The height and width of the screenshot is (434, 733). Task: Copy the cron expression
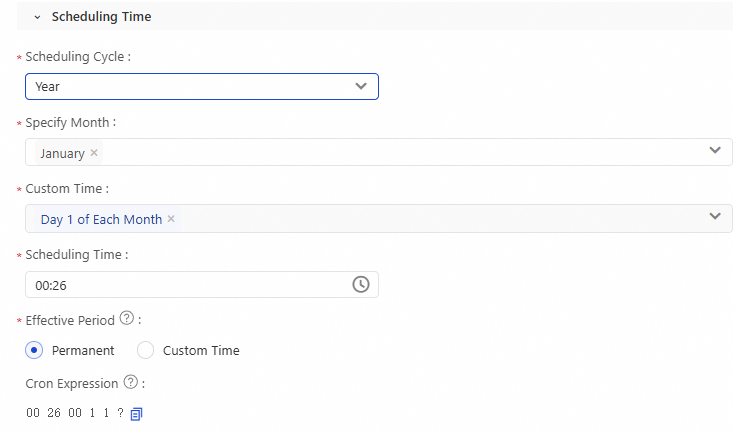(x=137, y=413)
